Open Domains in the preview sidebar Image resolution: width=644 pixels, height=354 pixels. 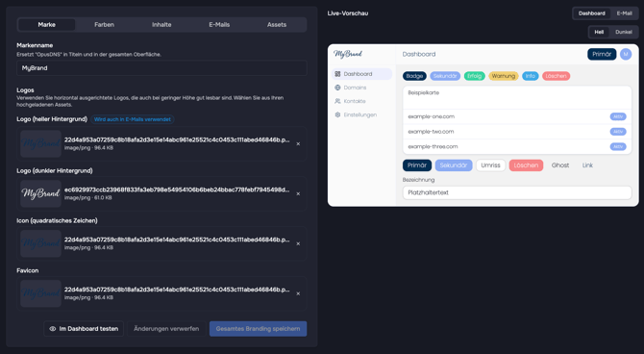(361, 88)
